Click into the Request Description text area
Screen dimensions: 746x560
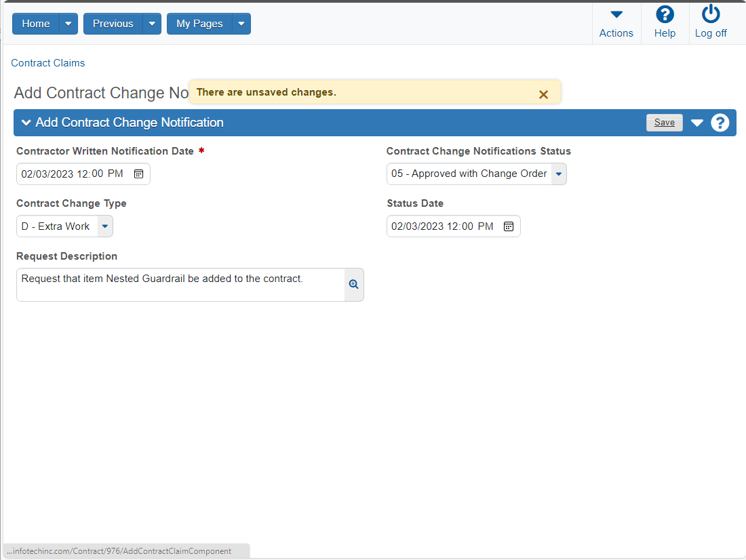coord(181,285)
